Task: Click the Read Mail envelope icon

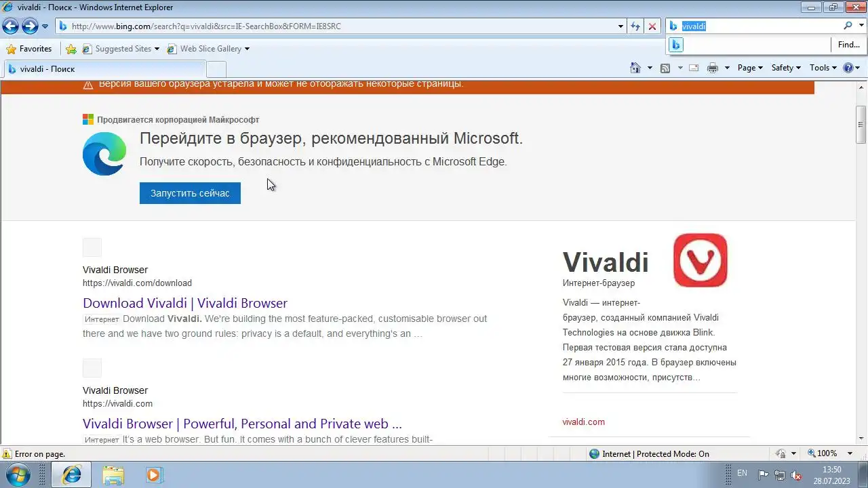Action: pos(694,68)
